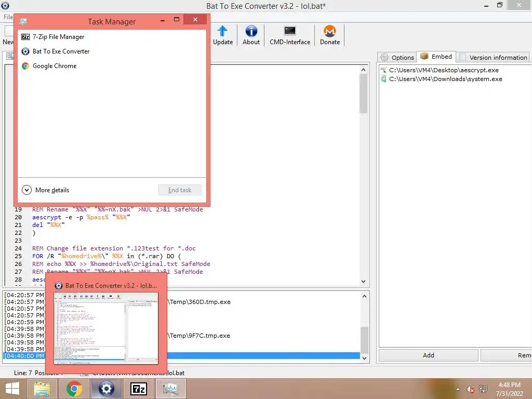Viewport: 532px width, 399px height.
Task: Maximize the Task Manager window
Action: click(x=177, y=20)
